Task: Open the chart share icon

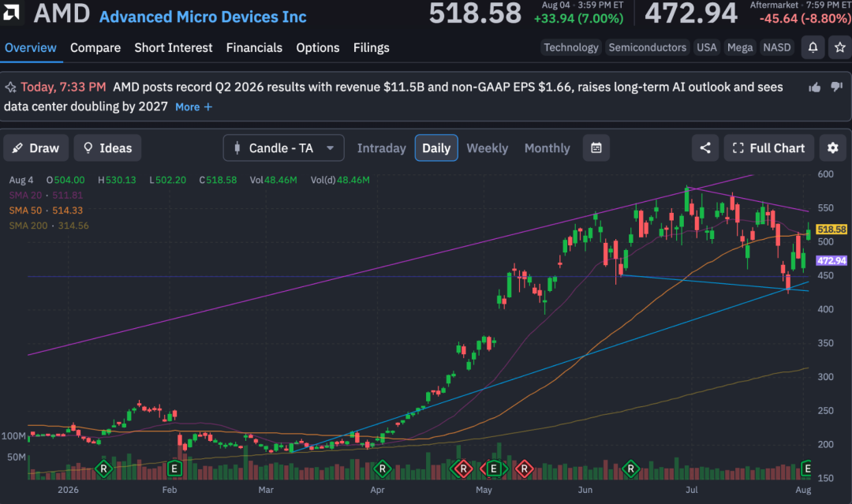Action: (705, 147)
